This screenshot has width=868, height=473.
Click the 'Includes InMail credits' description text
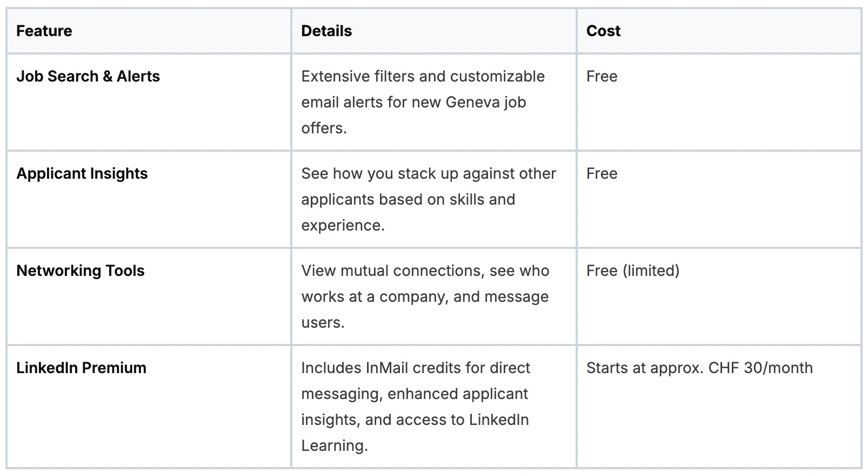pos(415,368)
